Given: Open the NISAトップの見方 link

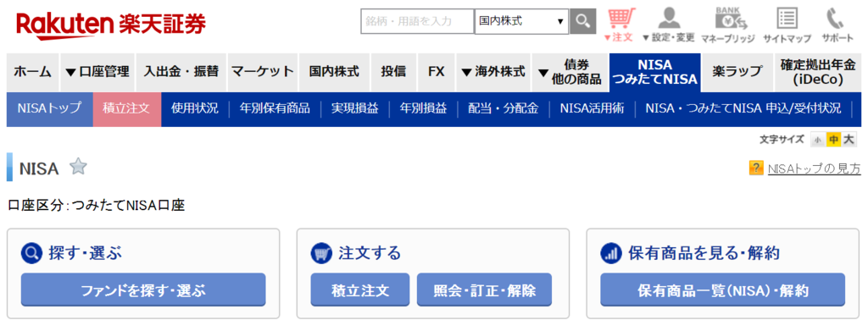Looking at the screenshot, I should (x=815, y=168).
